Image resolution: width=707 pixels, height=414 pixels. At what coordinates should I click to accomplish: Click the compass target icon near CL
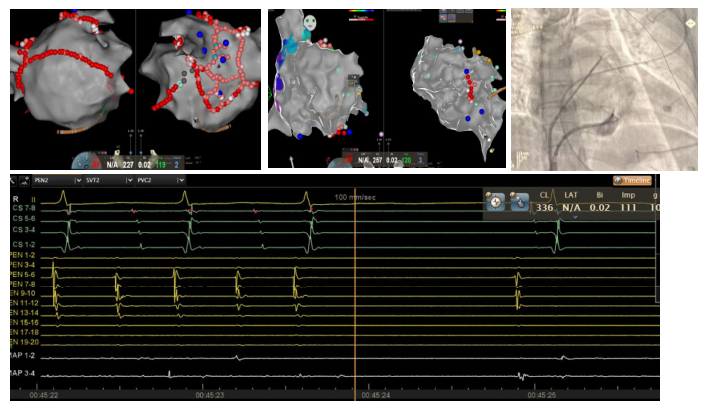click(x=495, y=201)
